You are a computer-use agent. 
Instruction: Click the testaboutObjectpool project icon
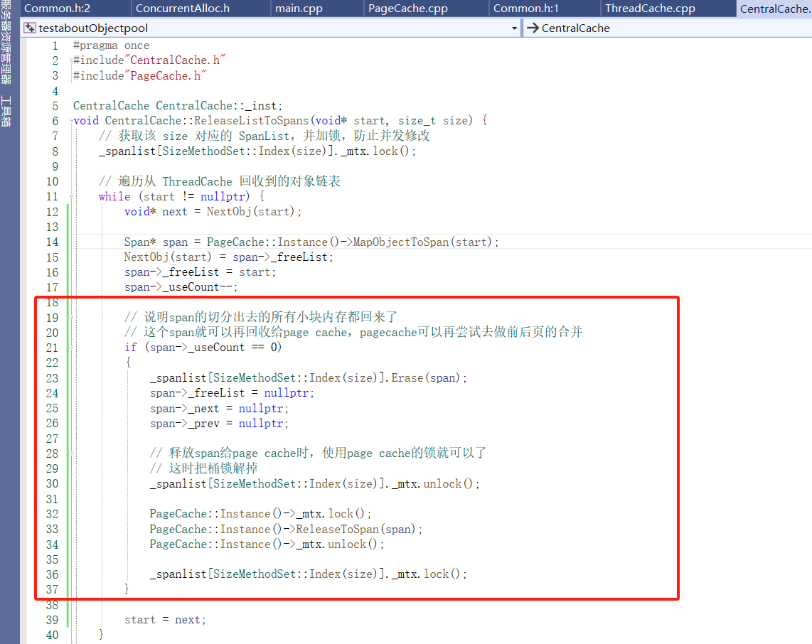30,28
